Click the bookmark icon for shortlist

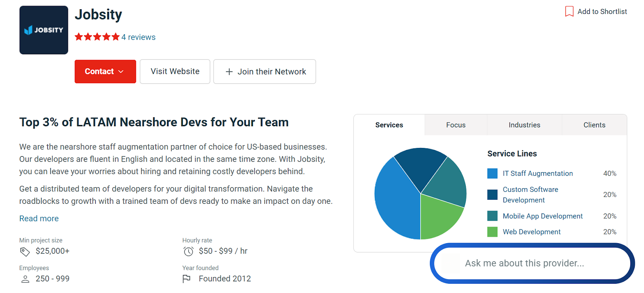coord(569,11)
